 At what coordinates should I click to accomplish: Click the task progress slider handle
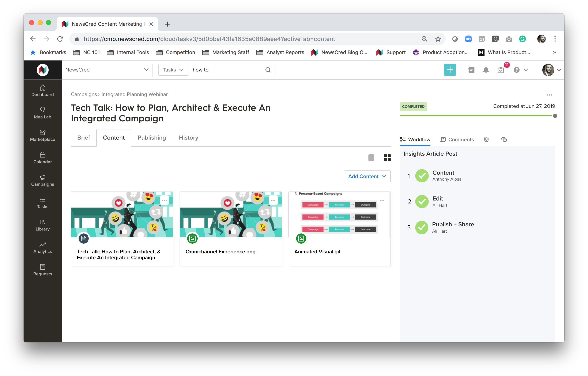pos(555,116)
